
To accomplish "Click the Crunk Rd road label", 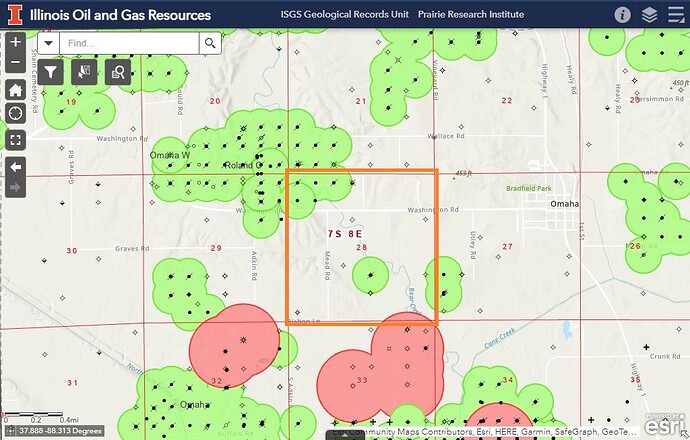I will (x=665, y=356).
